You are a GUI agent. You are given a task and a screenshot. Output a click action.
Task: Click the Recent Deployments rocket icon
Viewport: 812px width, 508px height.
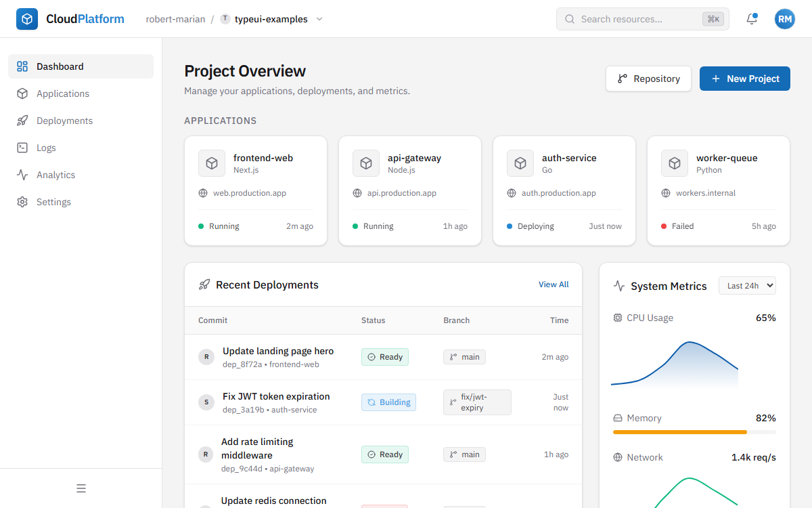point(204,284)
